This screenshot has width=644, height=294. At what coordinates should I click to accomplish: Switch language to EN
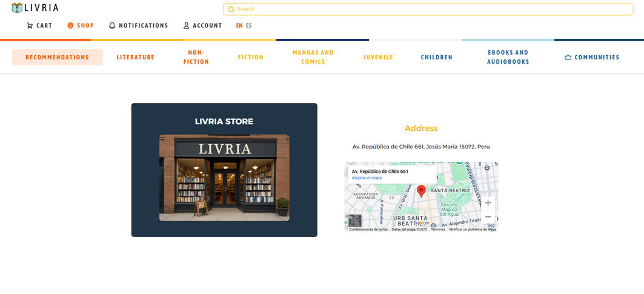(239, 25)
